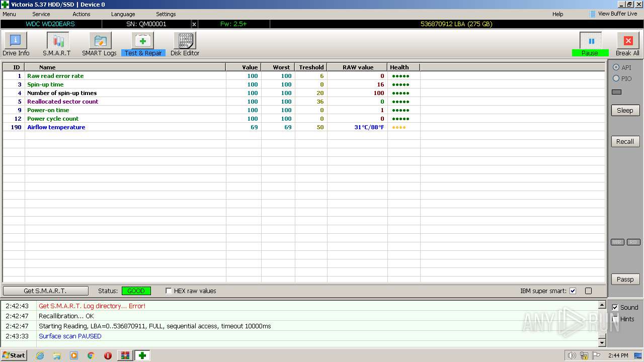The image size is (644, 362).
Task: Click the WDC WD20EARS drive model field
Action: (x=51, y=24)
